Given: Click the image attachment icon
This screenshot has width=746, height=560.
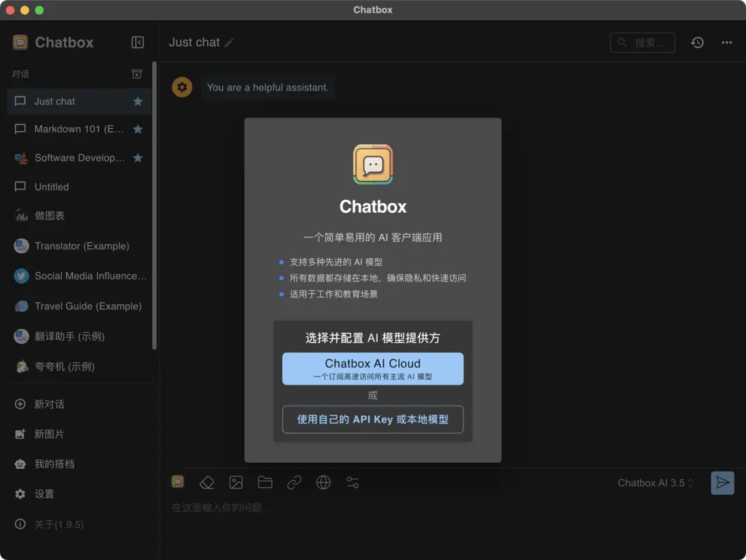Looking at the screenshot, I should click(236, 482).
